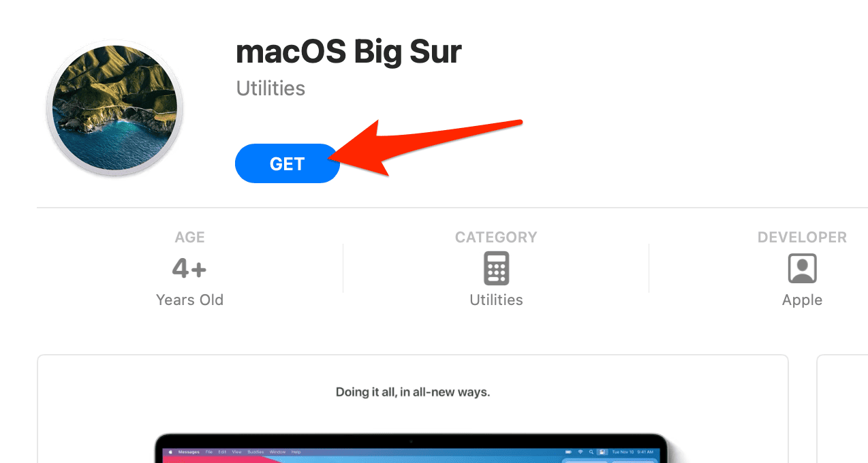This screenshot has height=463, width=868.
Task: Open the macOS Big Sur app icon
Action: [114, 108]
